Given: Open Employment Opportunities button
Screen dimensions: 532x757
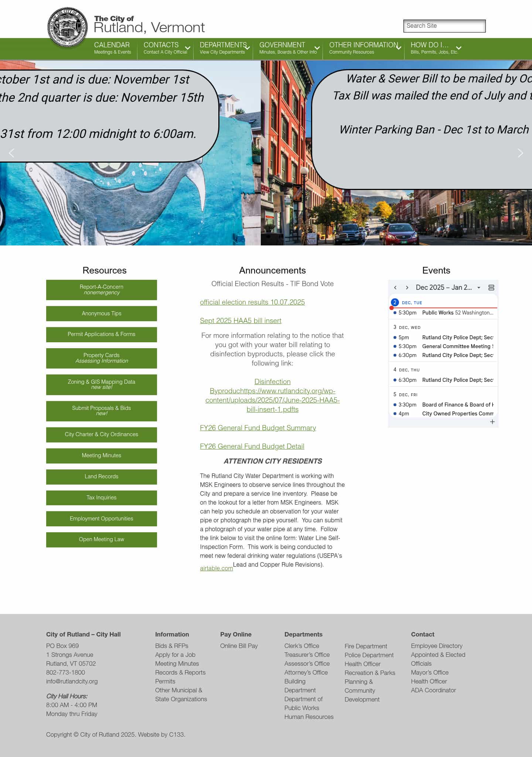Looking at the screenshot, I should coord(102,519).
